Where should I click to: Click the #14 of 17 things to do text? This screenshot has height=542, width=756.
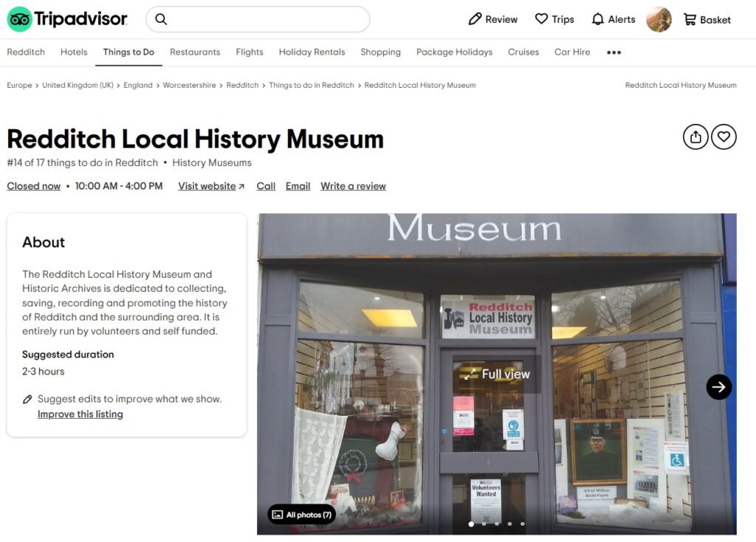83,163
